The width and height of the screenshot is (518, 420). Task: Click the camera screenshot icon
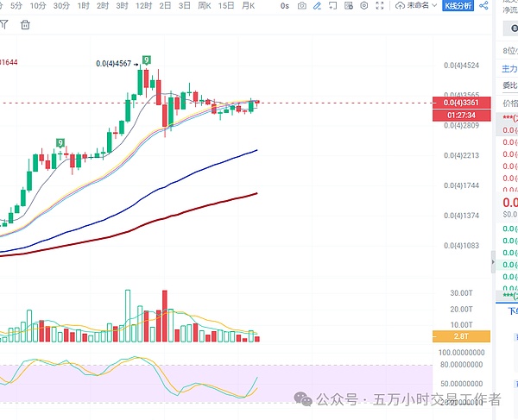pos(301,6)
